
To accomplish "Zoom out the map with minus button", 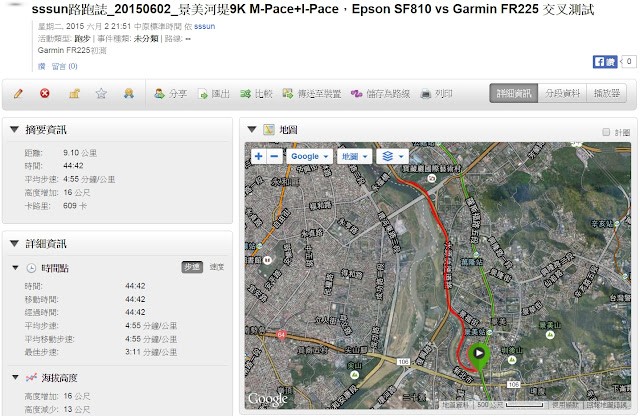I will 274,156.
